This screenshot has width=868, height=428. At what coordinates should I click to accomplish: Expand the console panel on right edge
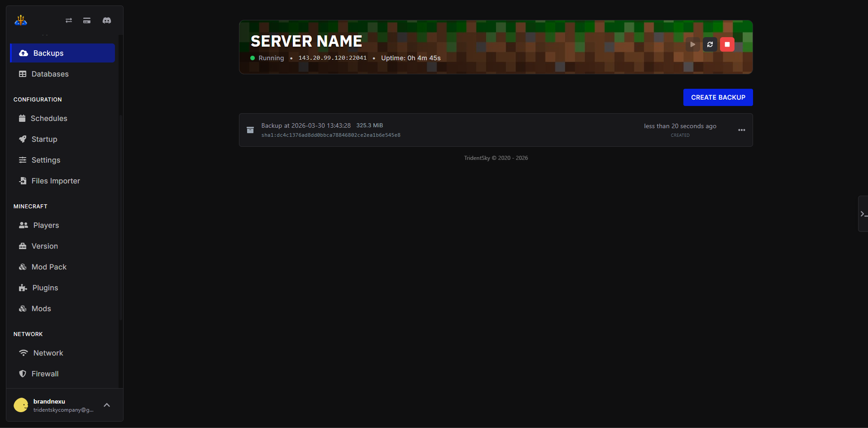(x=863, y=214)
